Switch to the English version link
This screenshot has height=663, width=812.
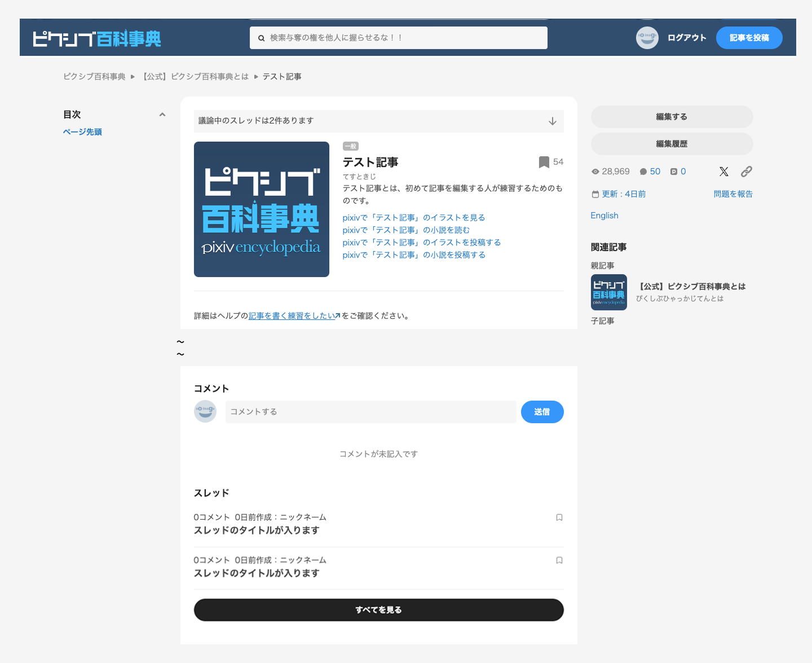[604, 216]
